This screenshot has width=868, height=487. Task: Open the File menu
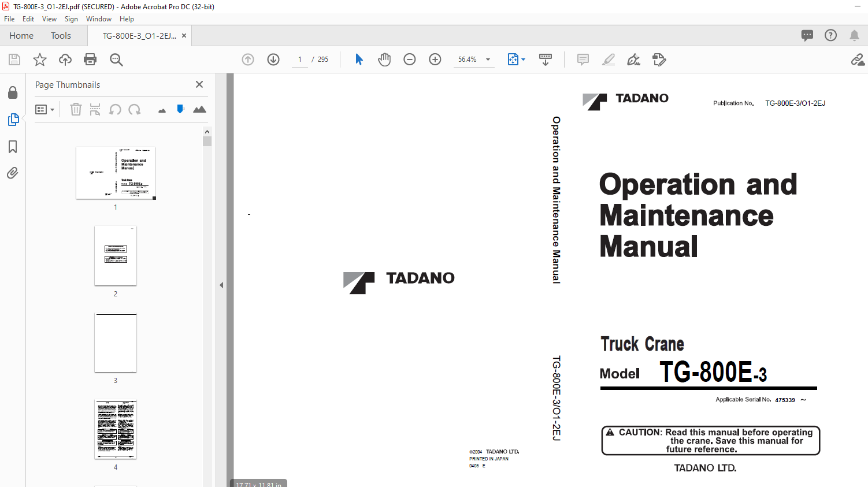click(9, 19)
